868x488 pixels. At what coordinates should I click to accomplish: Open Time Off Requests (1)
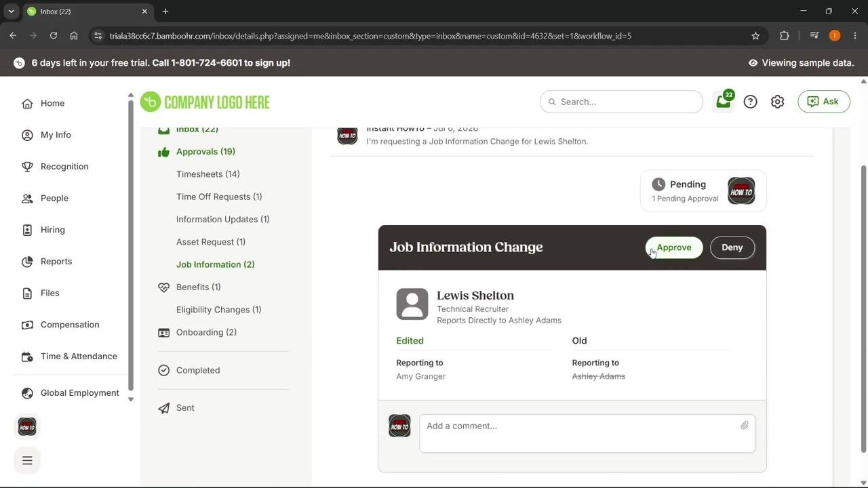[x=219, y=197]
